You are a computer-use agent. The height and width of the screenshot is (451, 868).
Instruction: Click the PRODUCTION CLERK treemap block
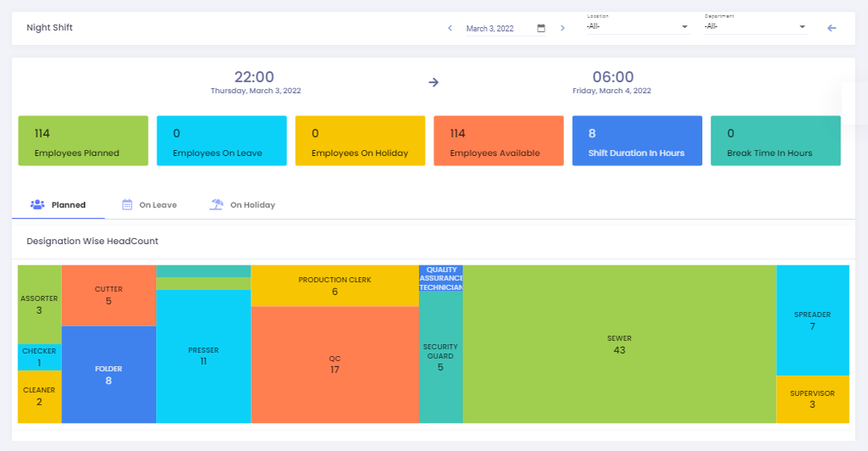click(x=334, y=286)
